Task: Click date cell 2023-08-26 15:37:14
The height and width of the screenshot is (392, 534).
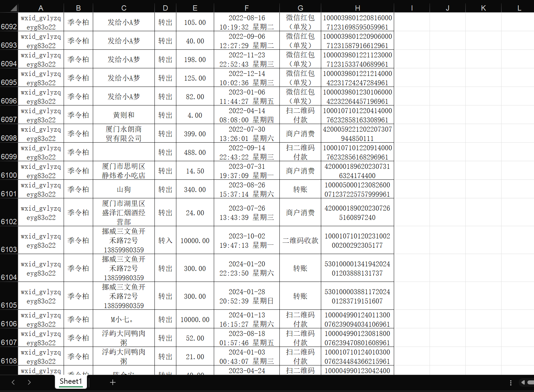Action: point(247,190)
